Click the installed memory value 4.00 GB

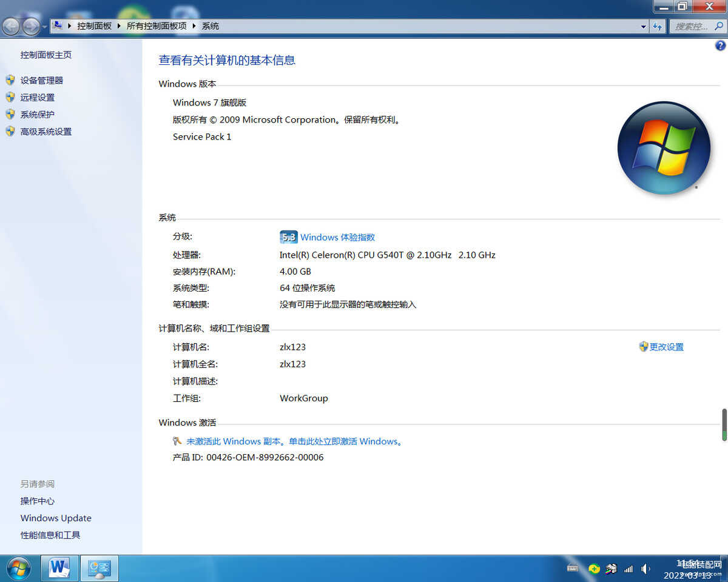point(295,271)
